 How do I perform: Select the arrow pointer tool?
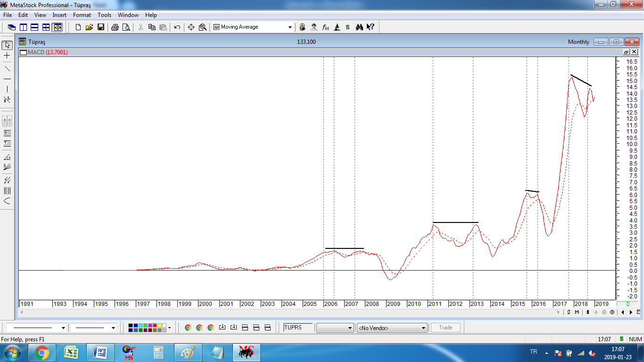(x=7, y=45)
